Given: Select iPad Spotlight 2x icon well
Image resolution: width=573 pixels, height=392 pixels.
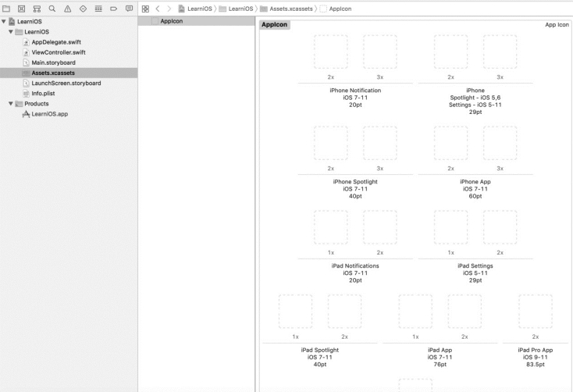Looking at the screenshot, I should pos(344,312).
